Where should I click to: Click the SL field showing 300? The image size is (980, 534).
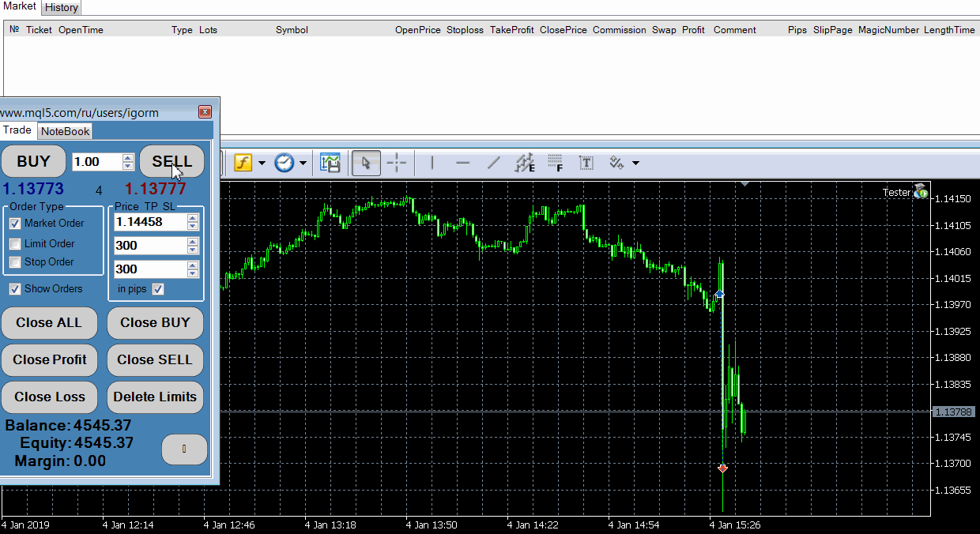tap(150, 269)
